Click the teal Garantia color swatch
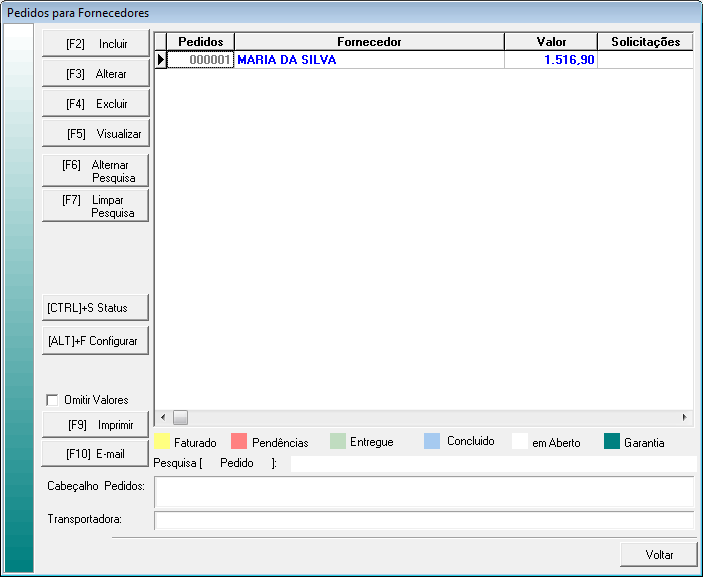This screenshot has width=703, height=577. [x=612, y=442]
